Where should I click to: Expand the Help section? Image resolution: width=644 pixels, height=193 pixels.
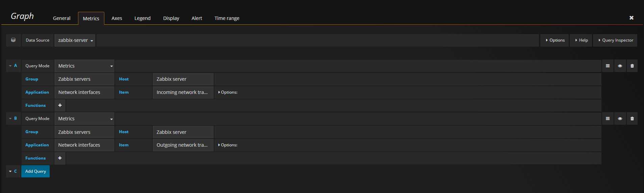tap(581, 40)
